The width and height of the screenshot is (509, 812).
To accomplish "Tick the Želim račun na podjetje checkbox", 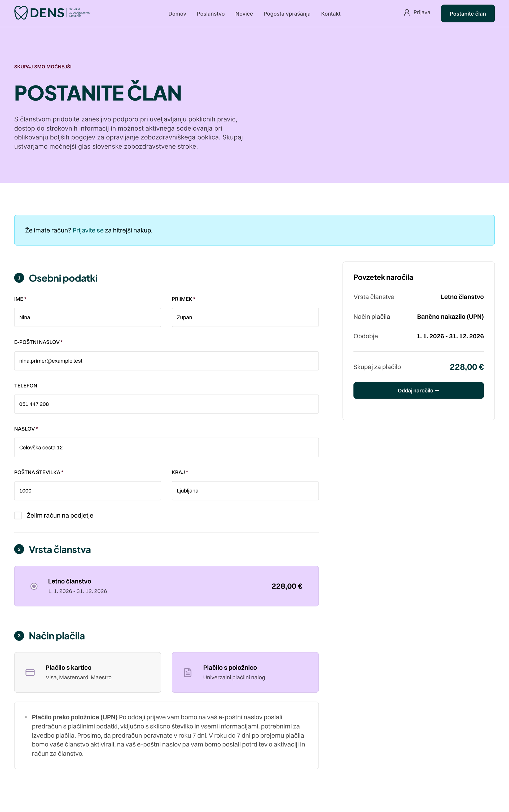I will 18,515.
